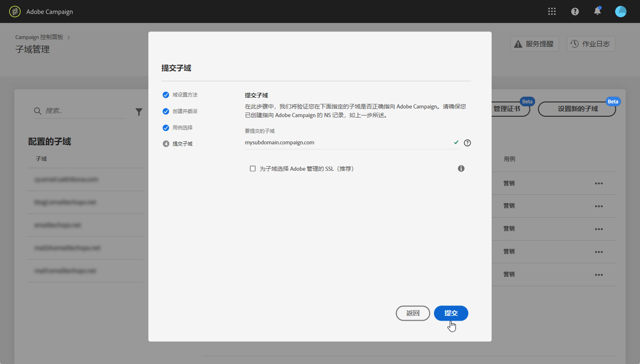
Task: Enable Adobe 管理的 SSL checkbox
Action: pos(253,169)
